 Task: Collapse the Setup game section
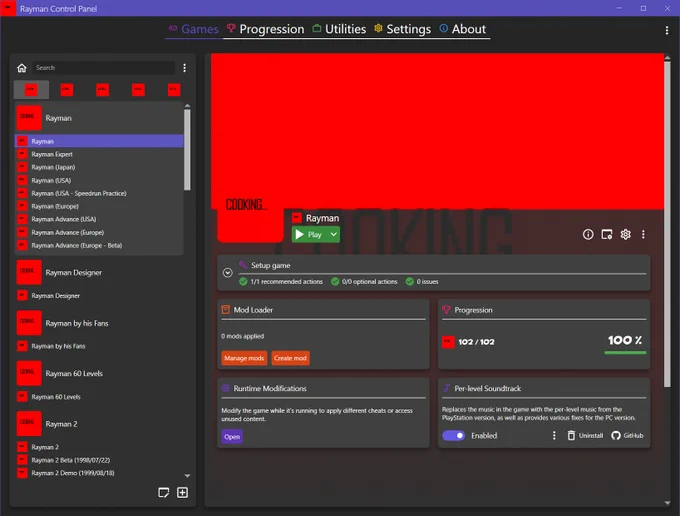pos(228,273)
